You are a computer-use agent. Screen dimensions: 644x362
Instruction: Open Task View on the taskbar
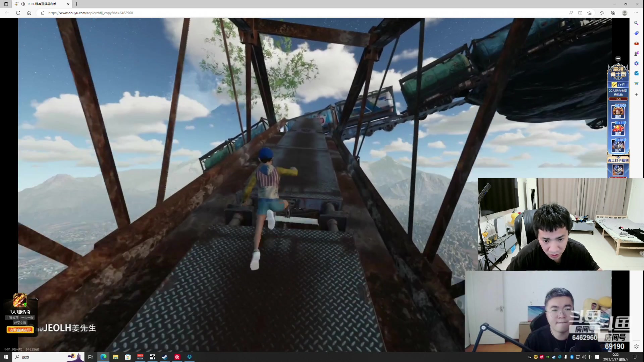(90, 357)
